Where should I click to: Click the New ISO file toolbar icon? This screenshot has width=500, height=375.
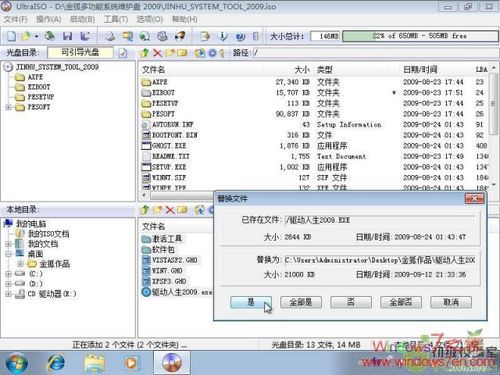coord(11,36)
